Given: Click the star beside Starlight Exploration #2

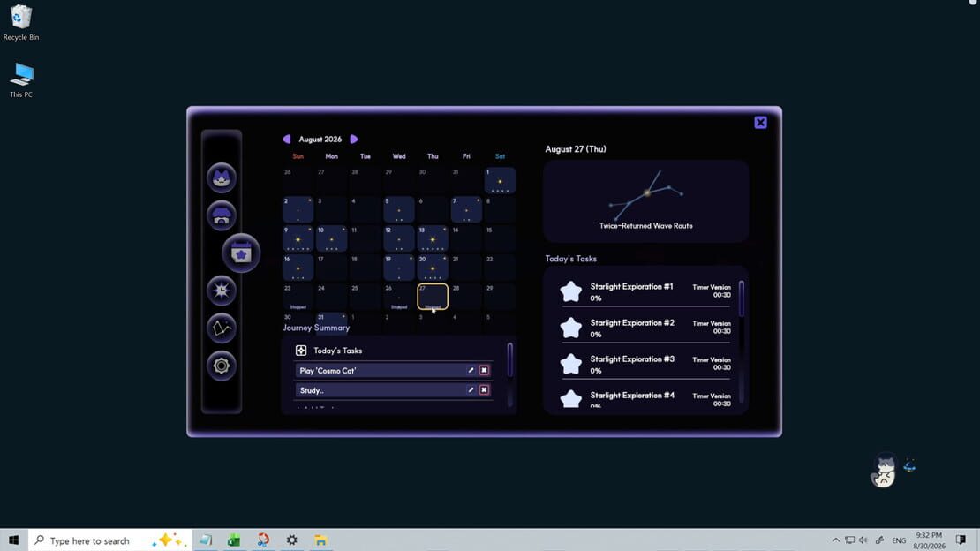Looking at the screenshot, I should coord(570,328).
